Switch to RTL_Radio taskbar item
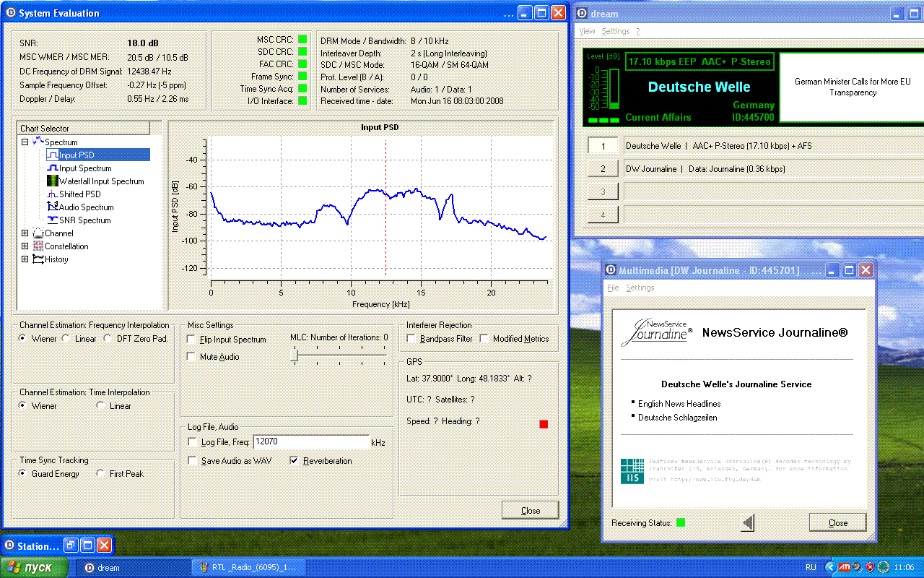The height and width of the screenshot is (578, 924). click(x=250, y=567)
